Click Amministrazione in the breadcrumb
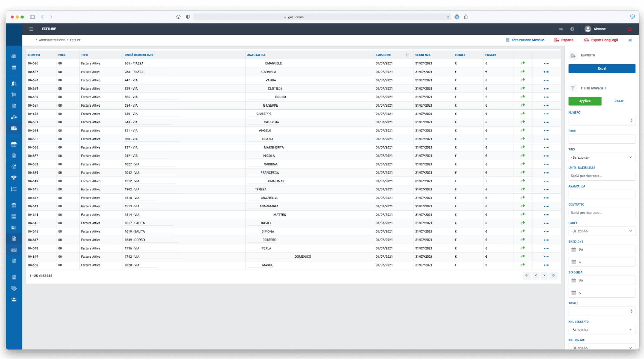 (52, 40)
